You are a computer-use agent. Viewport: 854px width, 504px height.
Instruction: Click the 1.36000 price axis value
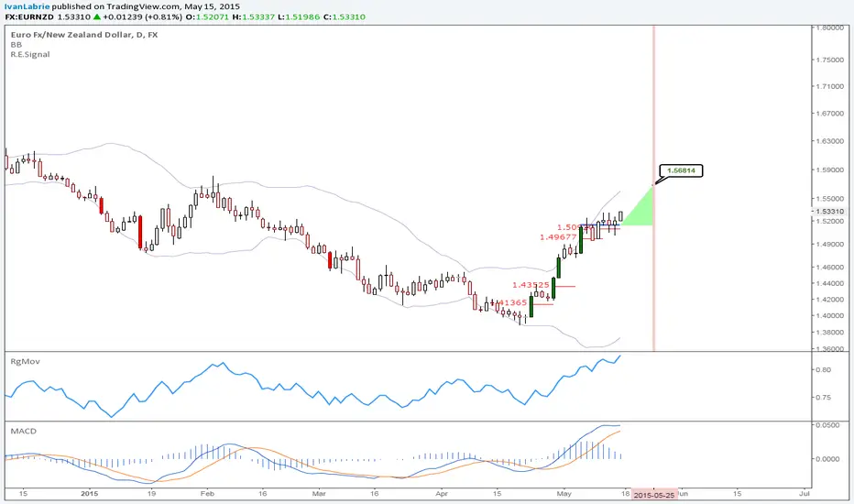(829, 349)
